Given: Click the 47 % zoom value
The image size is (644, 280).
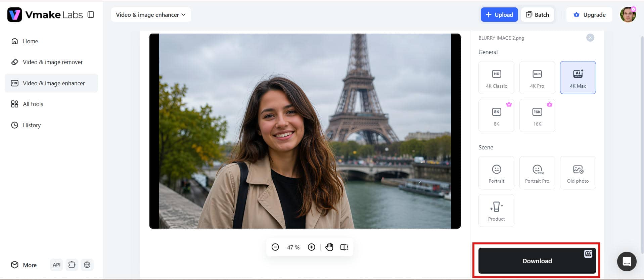Looking at the screenshot, I should point(293,247).
